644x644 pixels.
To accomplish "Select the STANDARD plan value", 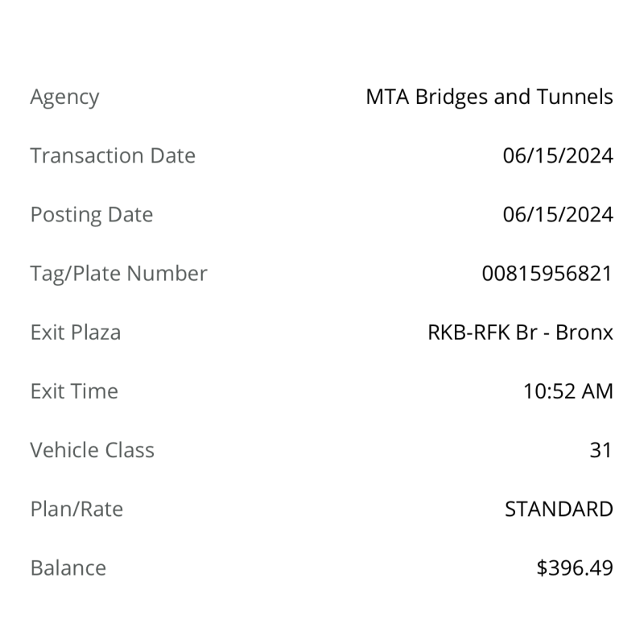I will (x=559, y=509).
